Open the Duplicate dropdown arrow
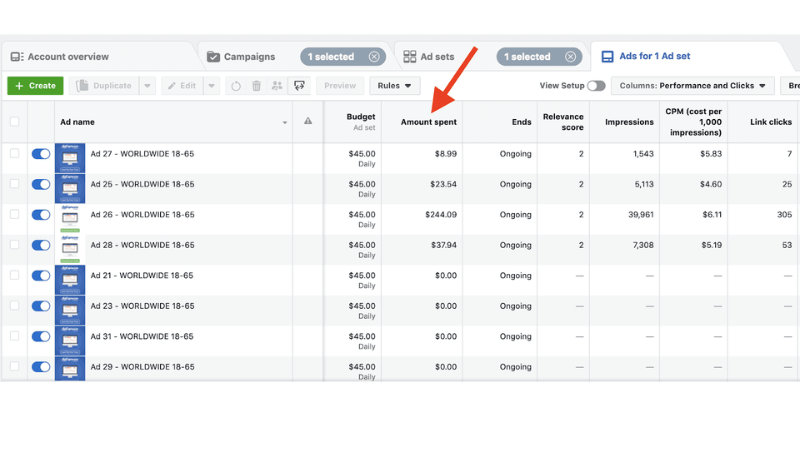The image size is (800, 450). point(147,86)
